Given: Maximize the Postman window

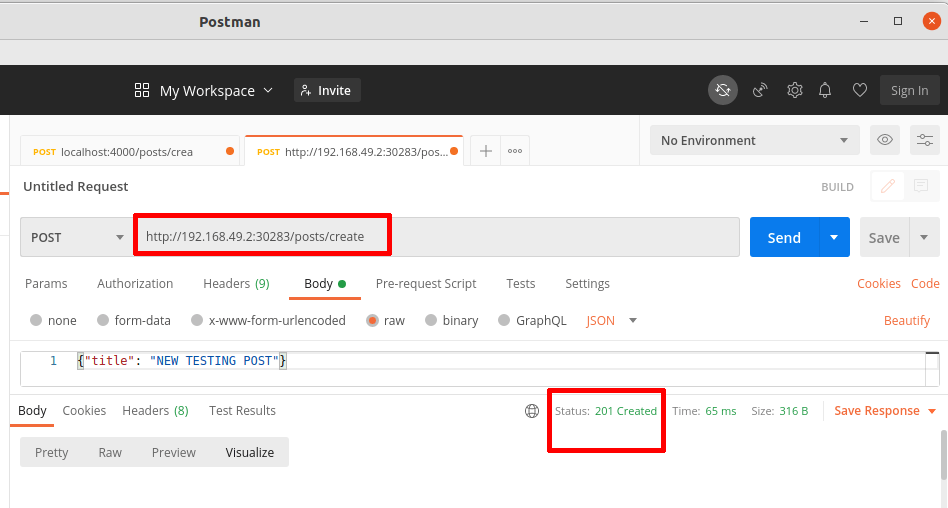Looking at the screenshot, I should tap(898, 21).
